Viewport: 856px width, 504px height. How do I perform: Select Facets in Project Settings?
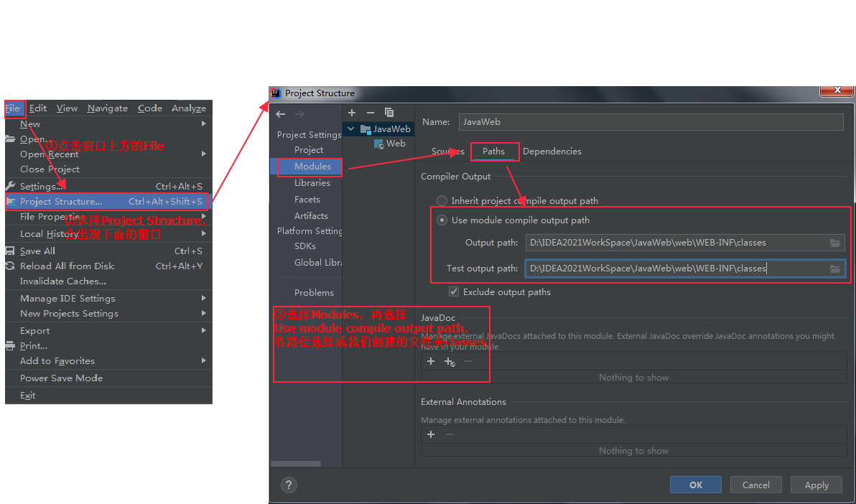tap(307, 200)
